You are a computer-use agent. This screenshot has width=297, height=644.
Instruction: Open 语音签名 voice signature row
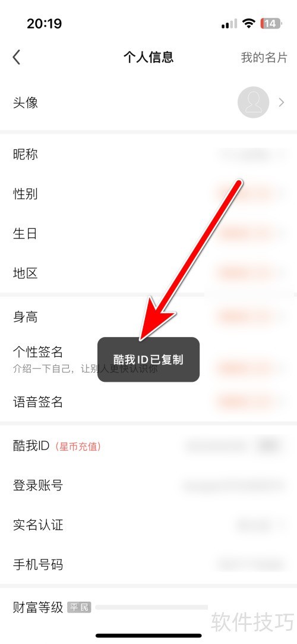pyautogui.click(x=148, y=401)
